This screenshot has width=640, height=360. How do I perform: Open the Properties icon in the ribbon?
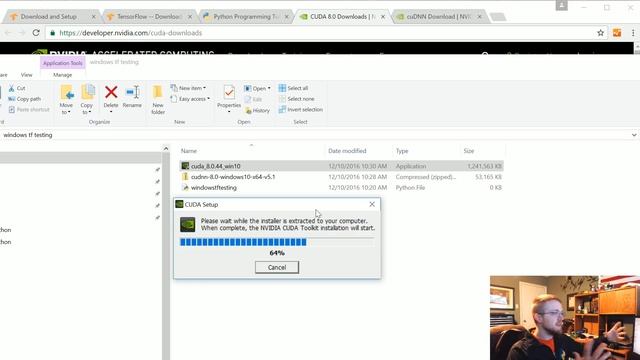click(229, 93)
